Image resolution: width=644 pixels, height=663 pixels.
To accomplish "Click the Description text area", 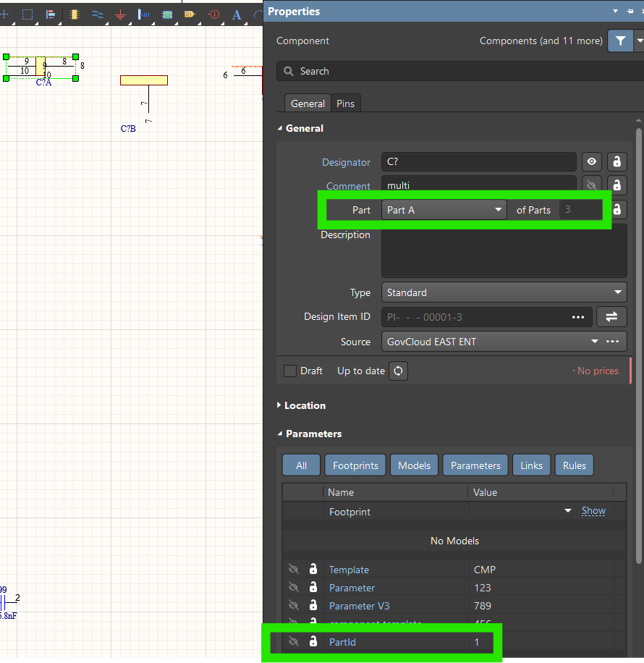I will click(x=504, y=250).
